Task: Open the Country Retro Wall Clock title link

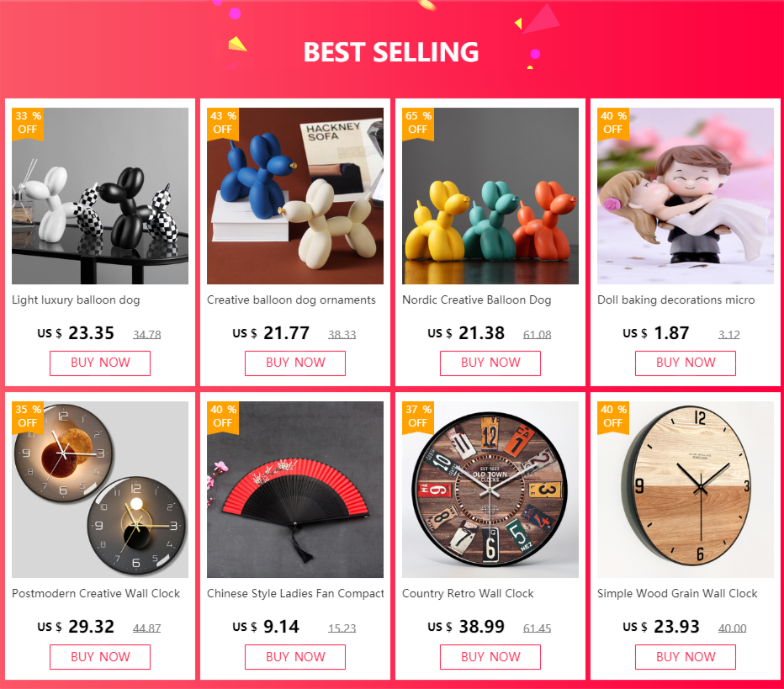Action: 468,594
